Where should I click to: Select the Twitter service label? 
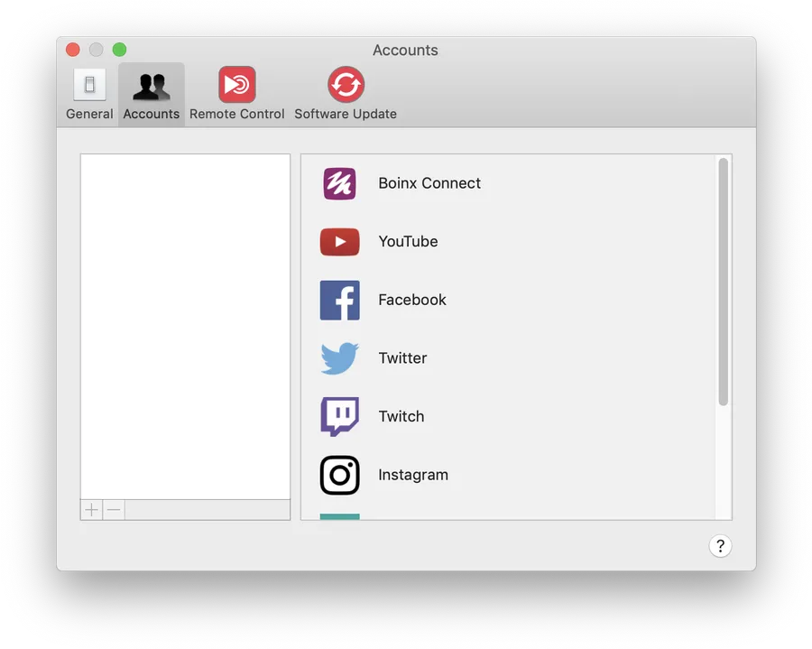402,358
